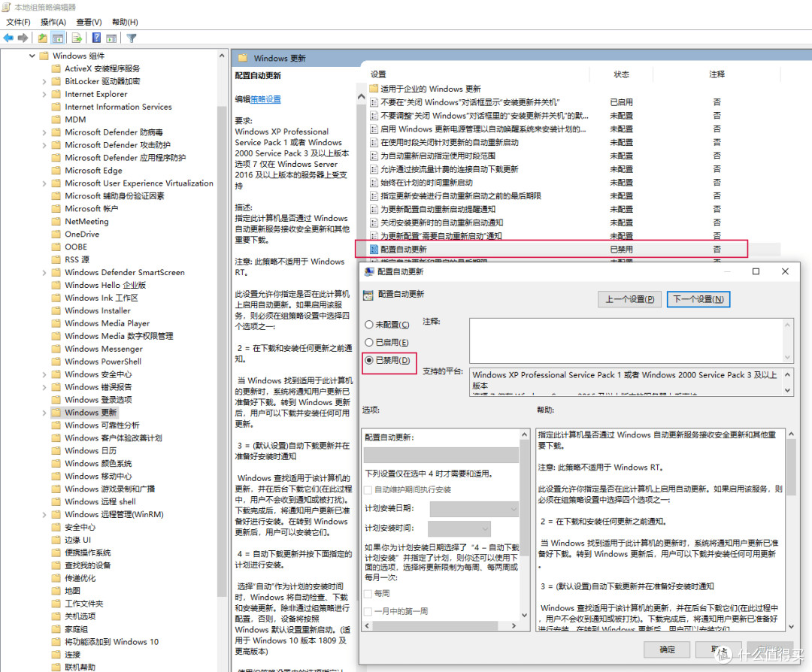Check the 自动维护期间执行安装 checkbox
Viewport: 812px width, 672px height.
pyautogui.click(x=368, y=490)
